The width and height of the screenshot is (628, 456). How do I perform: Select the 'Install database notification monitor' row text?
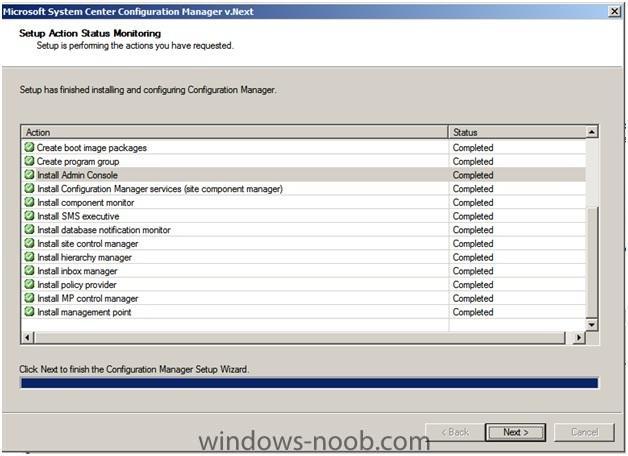coord(104,230)
